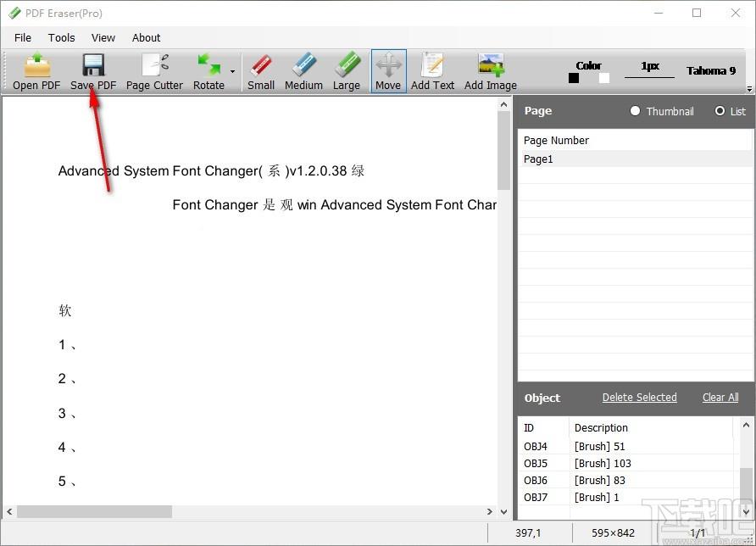Expand the Rotate dropdown arrow
The width and height of the screenshot is (756, 546).
coord(232,71)
